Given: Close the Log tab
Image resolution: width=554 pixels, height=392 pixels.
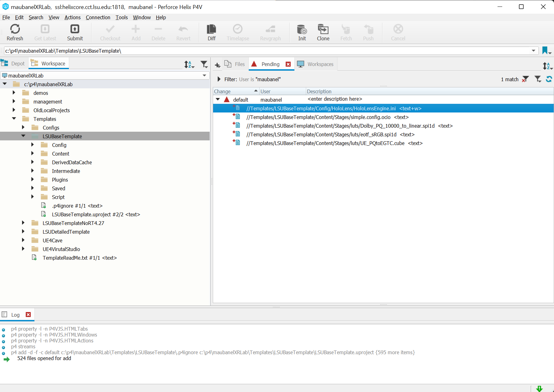Looking at the screenshot, I should coord(28,315).
